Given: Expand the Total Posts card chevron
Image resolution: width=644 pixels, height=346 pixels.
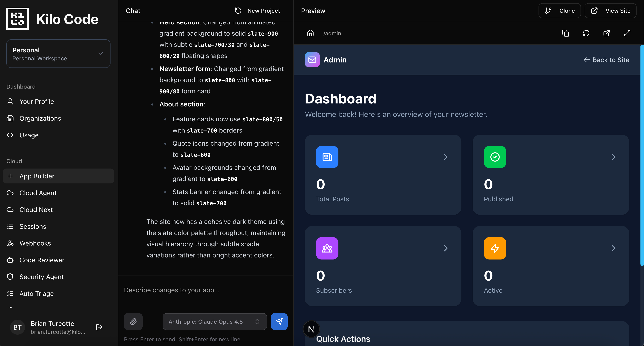Looking at the screenshot, I should click(x=446, y=157).
